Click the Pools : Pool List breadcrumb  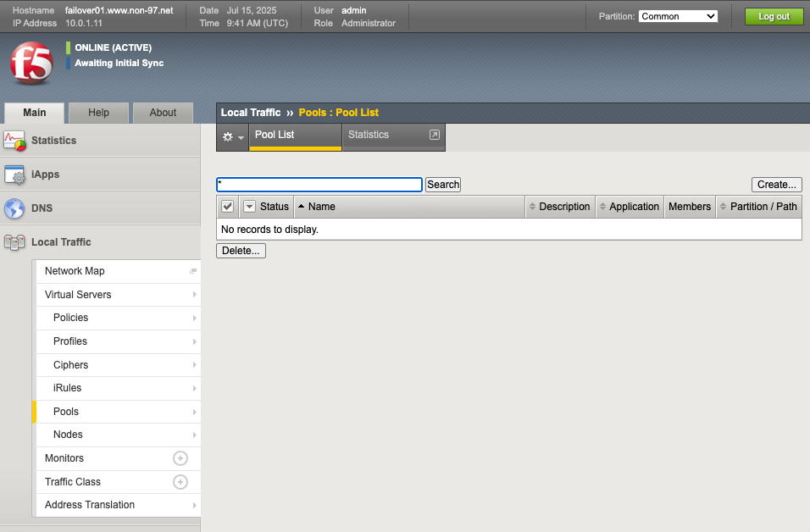click(338, 113)
